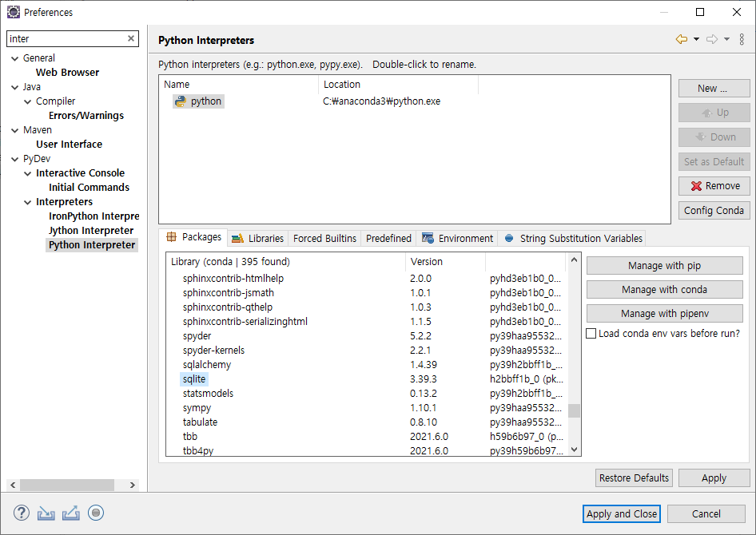756x535 pixels.
Task: Click the import preferences icon
Action: 46,513
